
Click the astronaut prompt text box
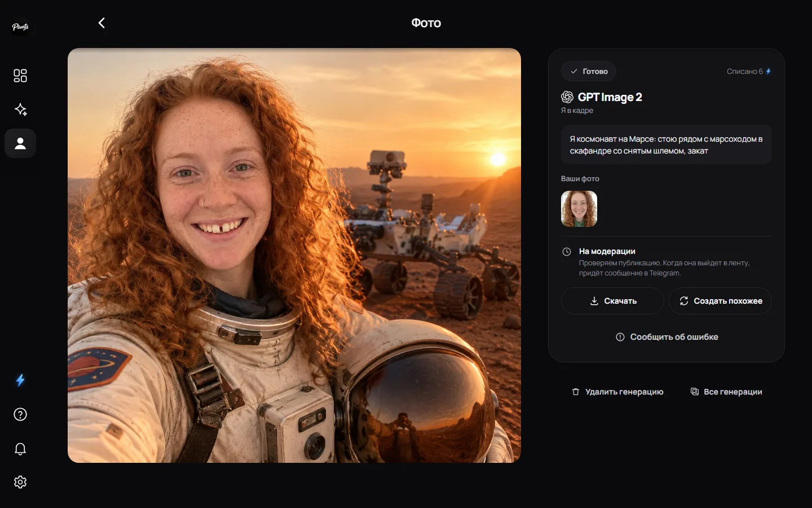666,144
